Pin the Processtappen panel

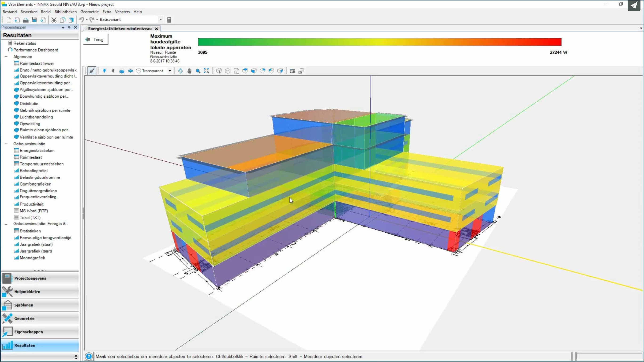[69, 27]
